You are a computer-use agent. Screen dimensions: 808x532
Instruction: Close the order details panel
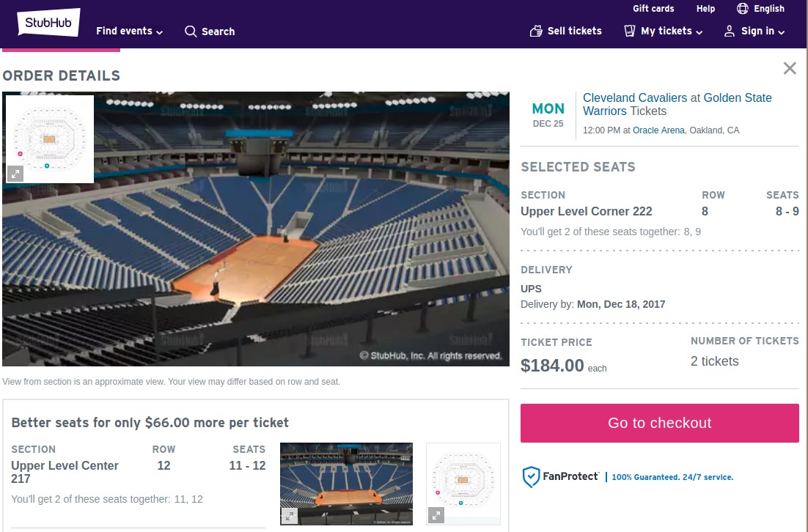[x=790, y=68]
